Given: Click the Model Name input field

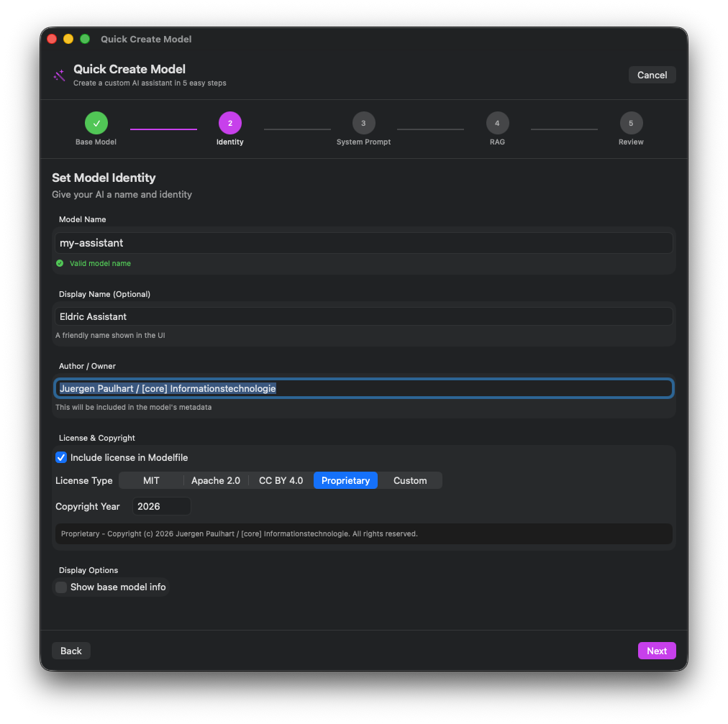Looking at the screenshot, I should click(363, 242).
